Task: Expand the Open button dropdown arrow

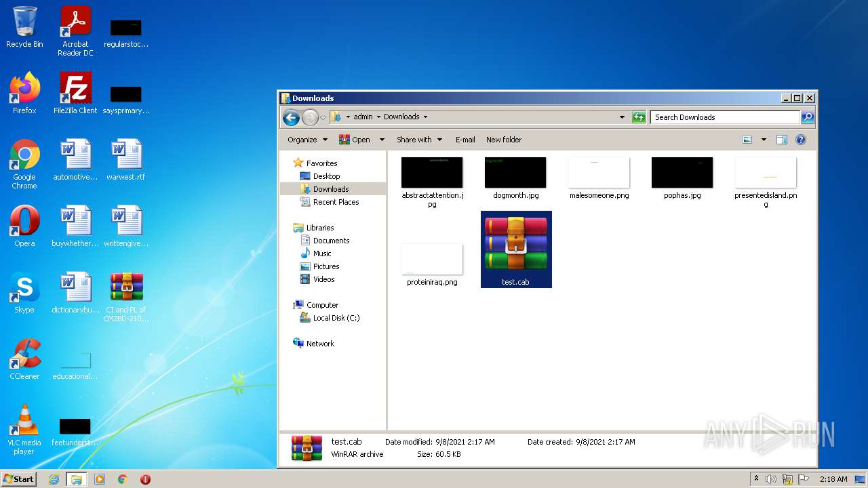Action: pos(382,140)
